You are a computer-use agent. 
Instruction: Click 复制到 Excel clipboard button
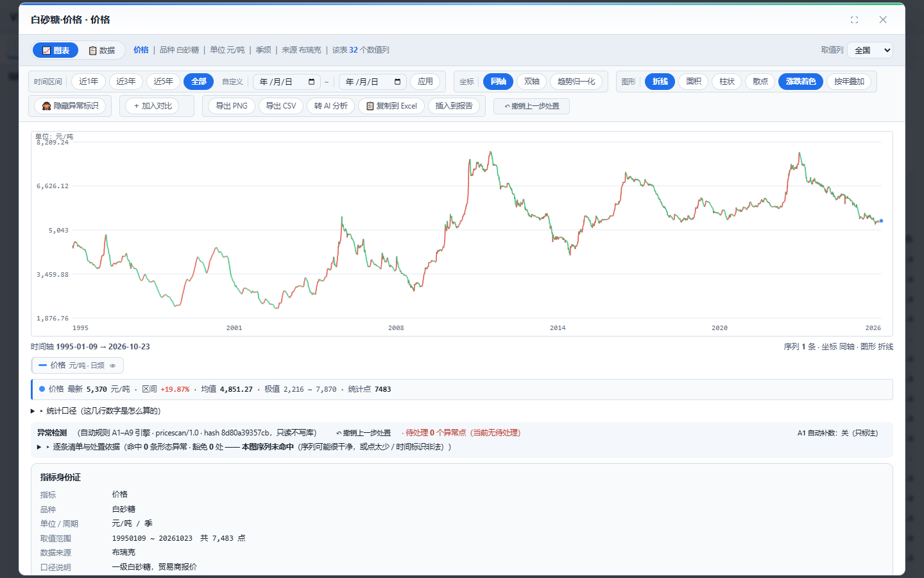pyautogui.click(x=391, y=106)
